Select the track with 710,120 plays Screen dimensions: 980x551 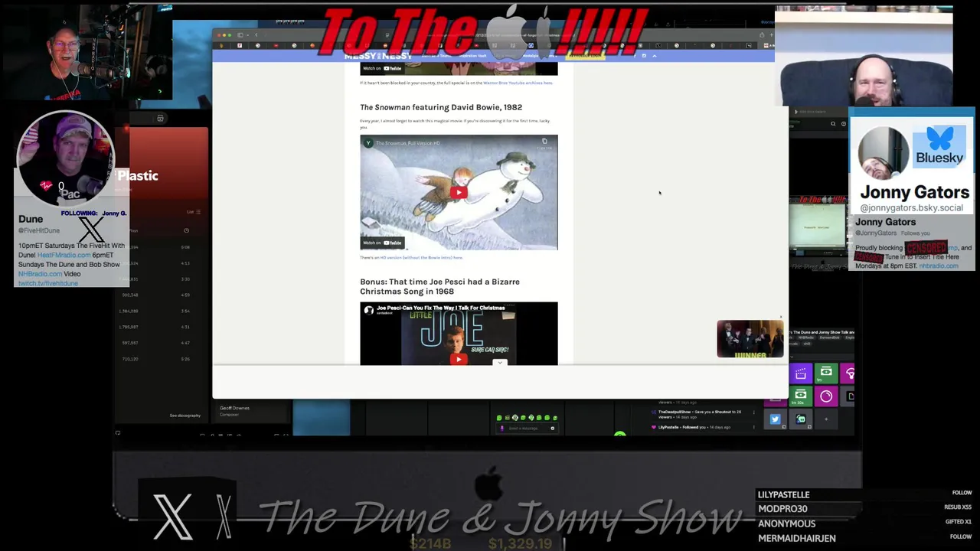click(156, 359)
